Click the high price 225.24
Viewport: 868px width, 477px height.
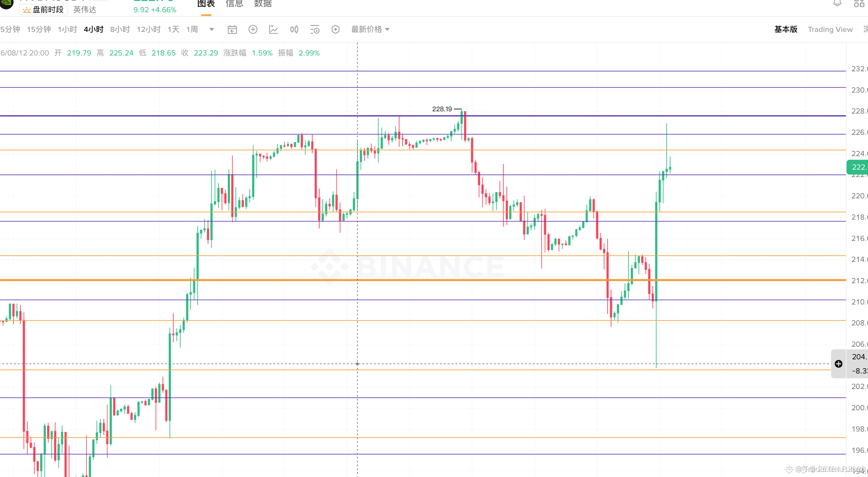[121, 53]
